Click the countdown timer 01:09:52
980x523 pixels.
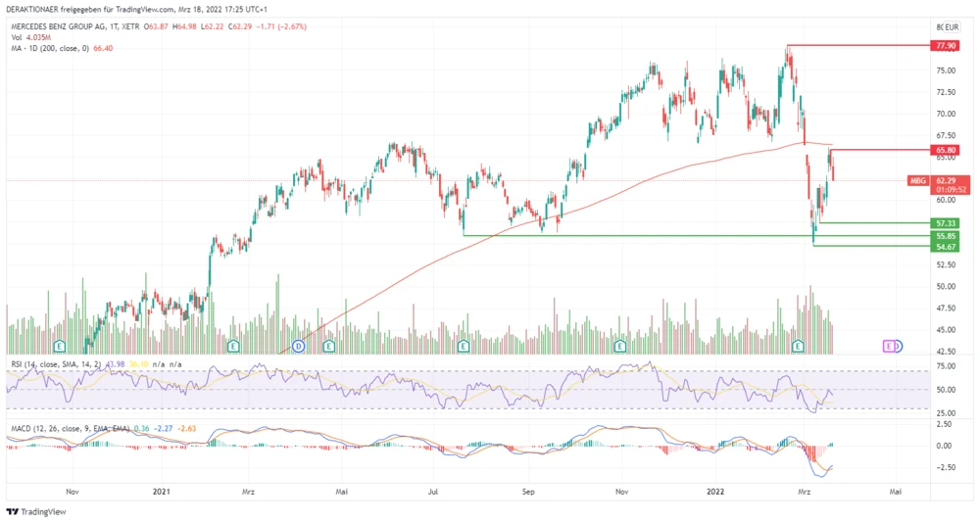pos(952,189)
